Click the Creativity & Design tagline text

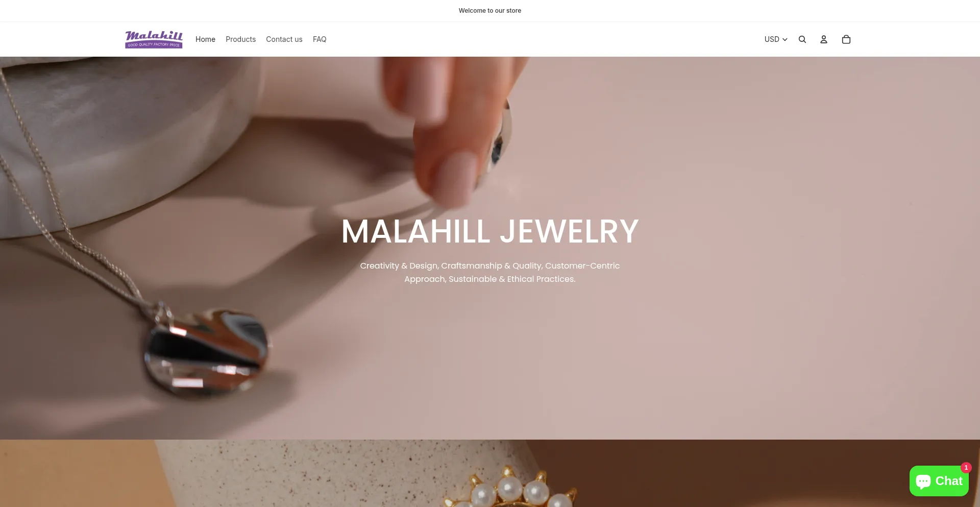pyautogui.click(x=490, y=272)
